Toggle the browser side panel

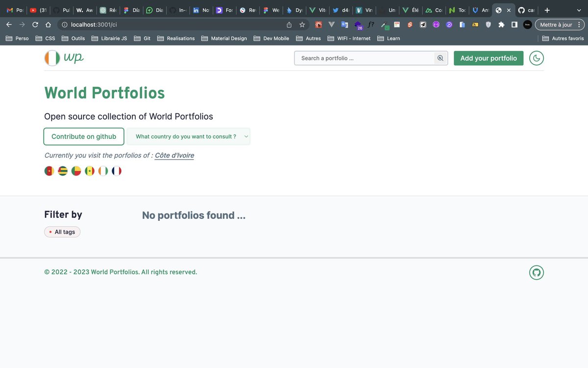[514, 25]
